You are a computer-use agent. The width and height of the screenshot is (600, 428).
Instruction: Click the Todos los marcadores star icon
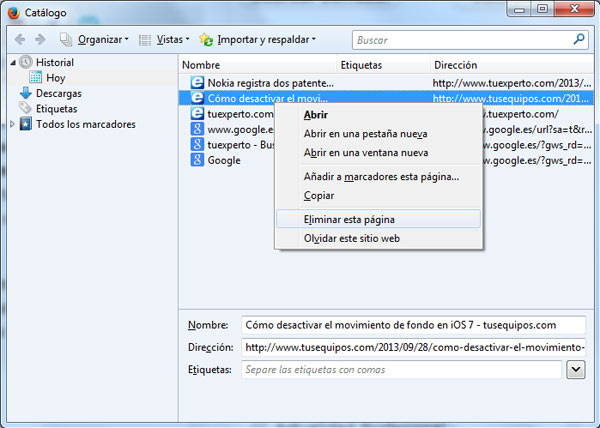click(26, 124)
